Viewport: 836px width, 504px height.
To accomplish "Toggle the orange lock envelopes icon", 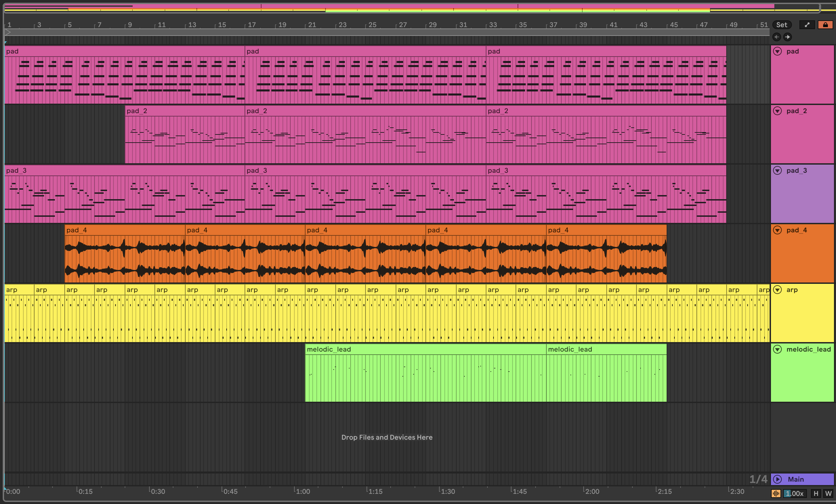I will point(825,25).
